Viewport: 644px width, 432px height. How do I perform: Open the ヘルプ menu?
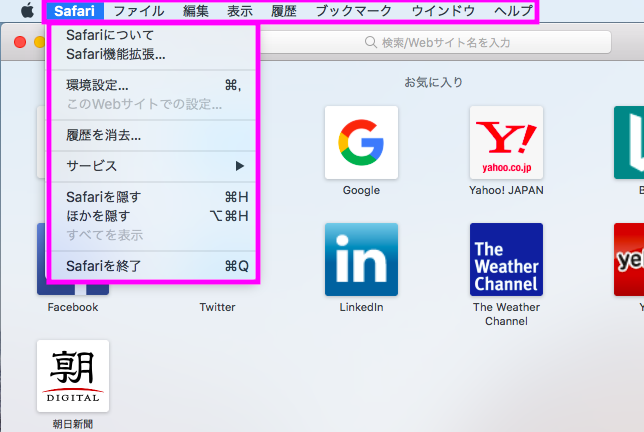513,11
